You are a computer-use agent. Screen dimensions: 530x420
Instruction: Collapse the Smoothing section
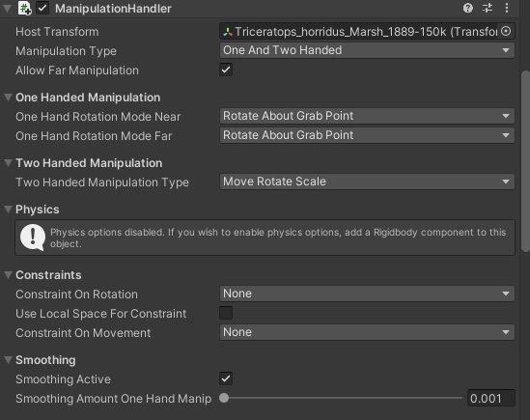pyautogui.click(x=8, y=360)
